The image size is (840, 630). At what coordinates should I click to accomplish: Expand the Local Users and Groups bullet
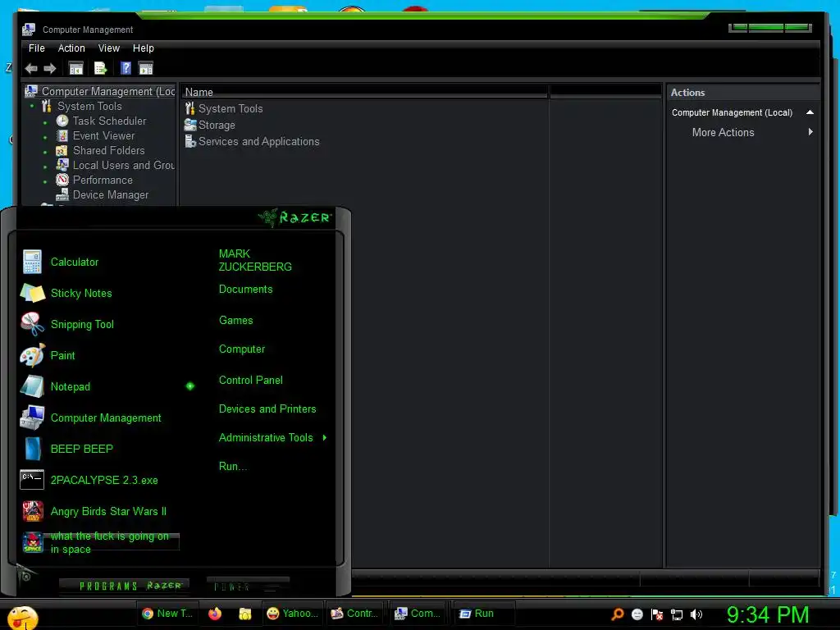point(45,167)
